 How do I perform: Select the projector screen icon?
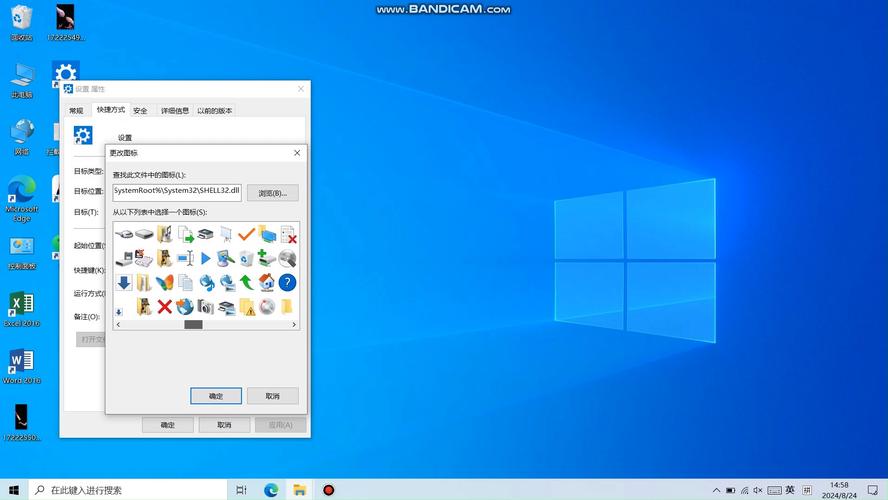click(x=226, y=233)
